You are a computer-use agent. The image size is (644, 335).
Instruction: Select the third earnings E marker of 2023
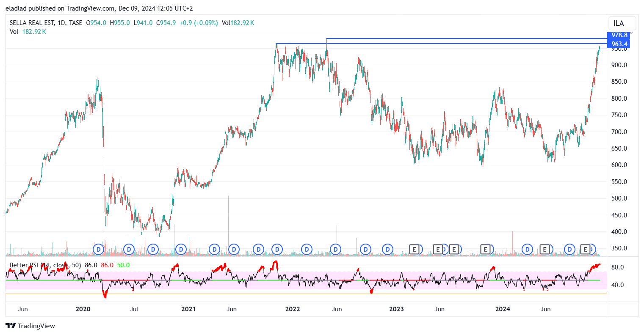[x=454, y=249]
